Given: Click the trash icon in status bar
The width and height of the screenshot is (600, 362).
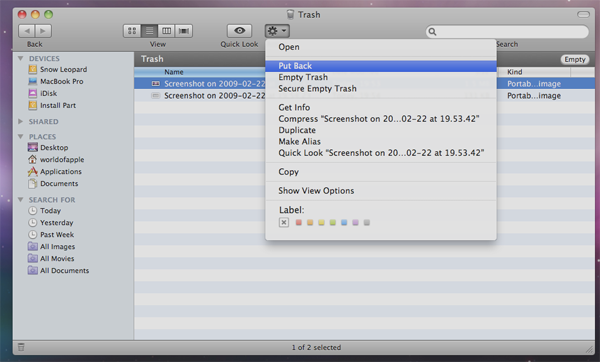Looking at the screenshot, I should point(21,347).
